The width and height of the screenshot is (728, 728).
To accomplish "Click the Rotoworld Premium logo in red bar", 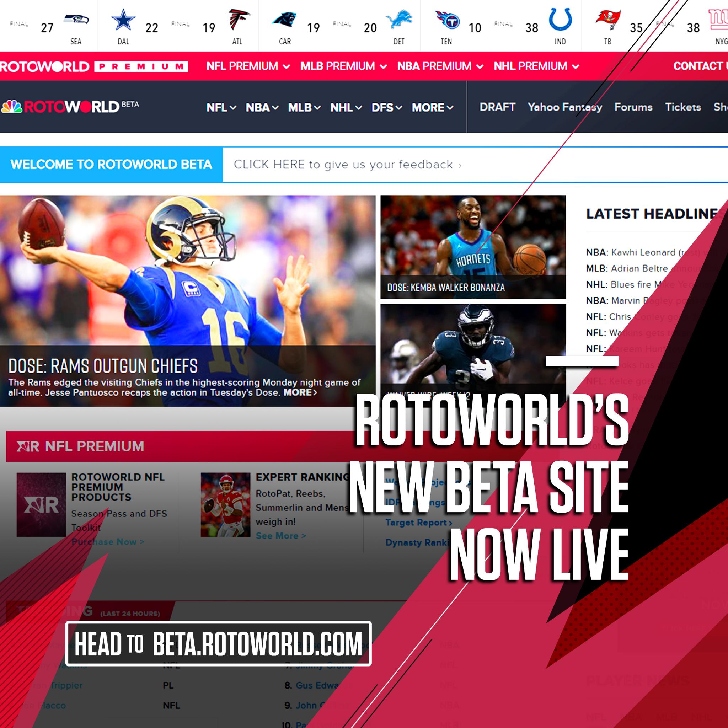I will click(94, 67).
